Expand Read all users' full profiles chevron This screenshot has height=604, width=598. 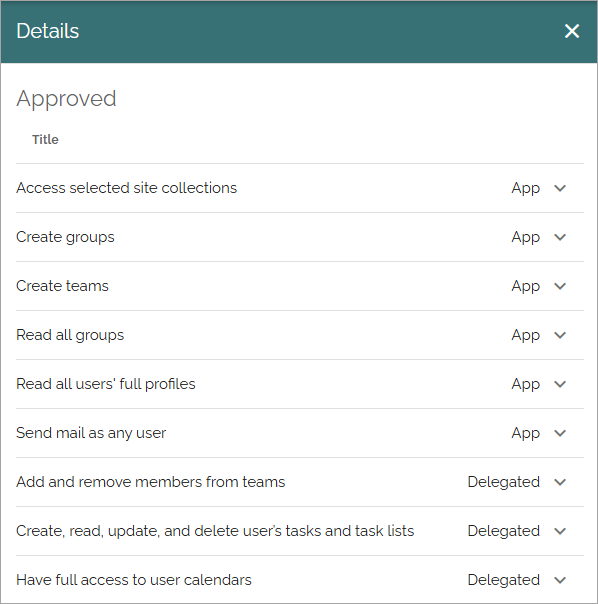click(x=560, y=384)
